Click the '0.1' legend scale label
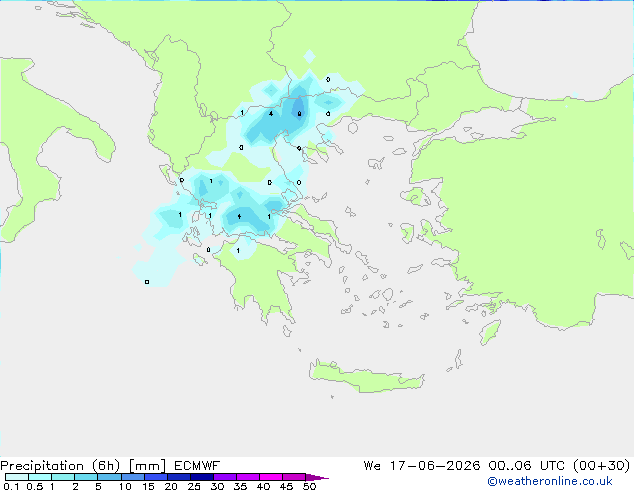Screen dimensions: 634x490 point(11,486)
